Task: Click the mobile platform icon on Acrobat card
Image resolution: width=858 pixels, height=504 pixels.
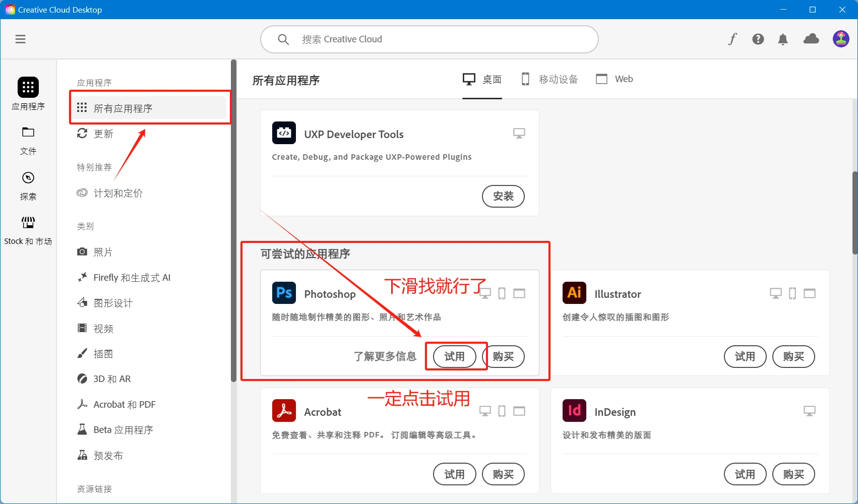Action: tap(502, 411)
